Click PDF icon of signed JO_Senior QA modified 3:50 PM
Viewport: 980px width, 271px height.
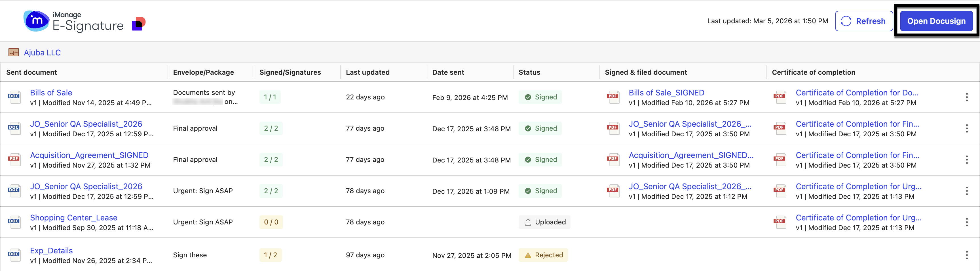613,128
